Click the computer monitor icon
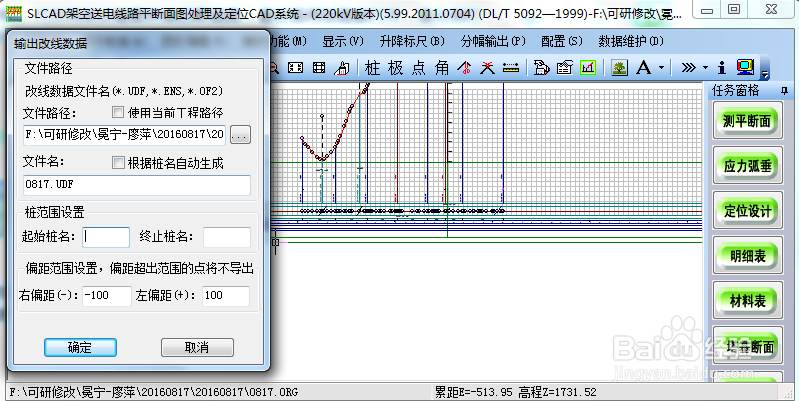The height and width of the screenshot is (401, 799). (x=745, y=67)
